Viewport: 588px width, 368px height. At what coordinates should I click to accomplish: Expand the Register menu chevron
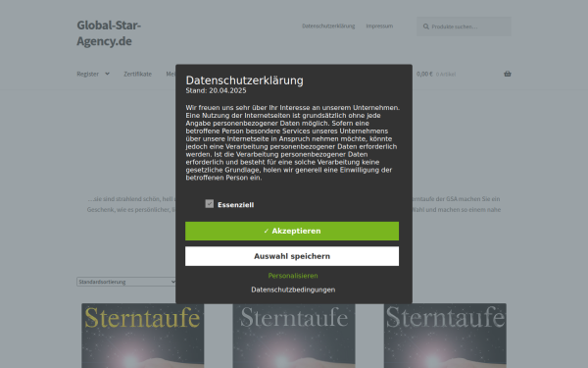pyautogui.click(x=107, y=74)
